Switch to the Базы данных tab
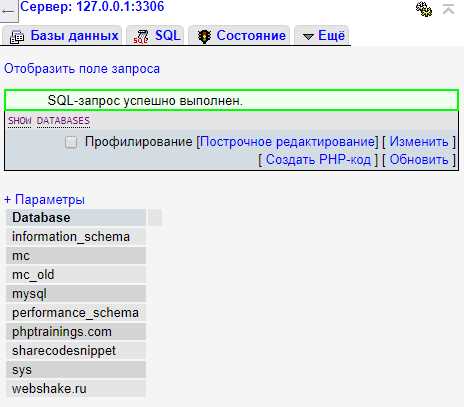Screen dimensions: 464x407 click(x=62, y=36)
